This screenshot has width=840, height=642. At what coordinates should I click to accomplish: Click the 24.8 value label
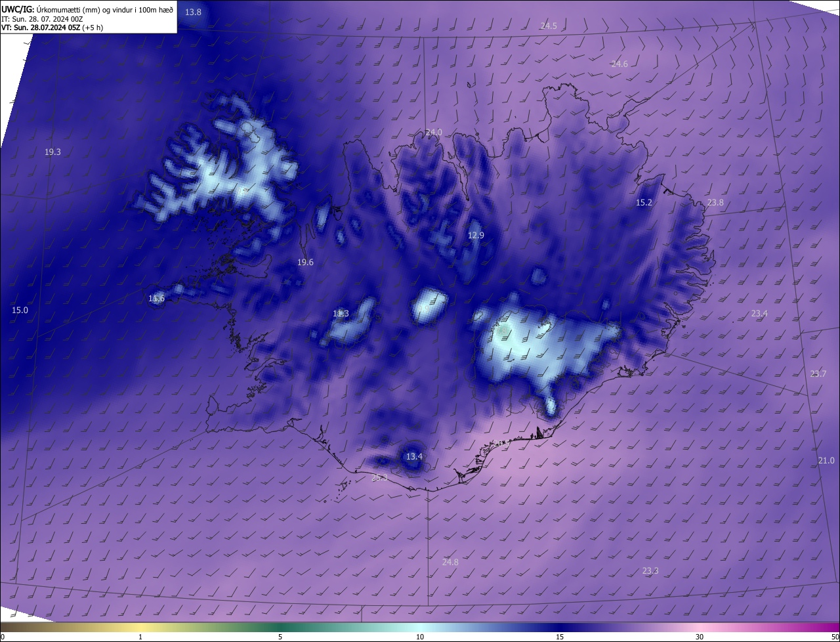click(450, 562)
